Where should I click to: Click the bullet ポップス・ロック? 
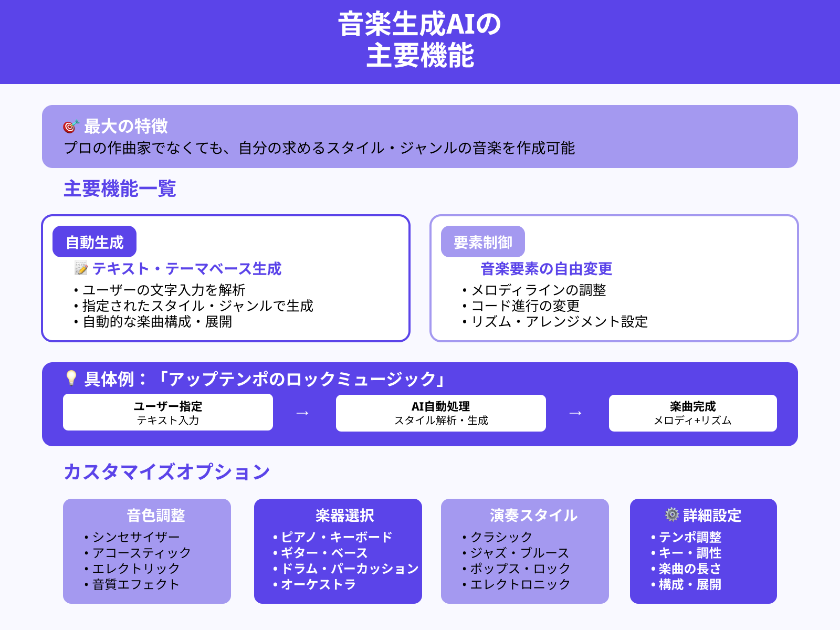[x=516, y=569]
